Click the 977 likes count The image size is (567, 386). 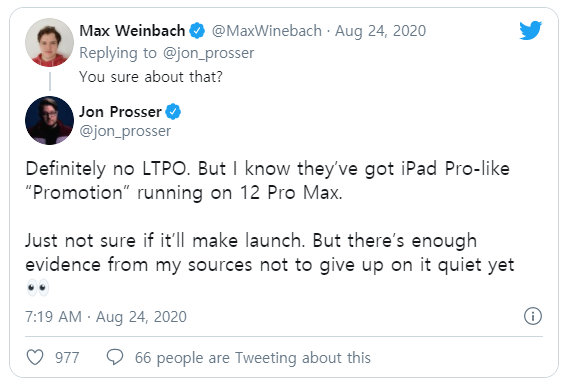(67, 358)
